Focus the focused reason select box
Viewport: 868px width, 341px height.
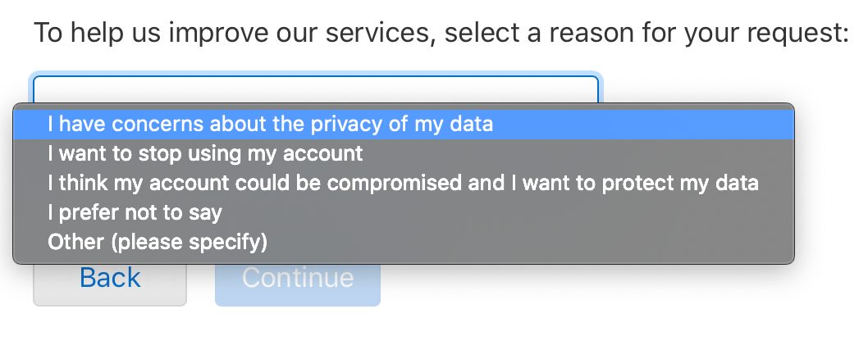coord(316,89)
